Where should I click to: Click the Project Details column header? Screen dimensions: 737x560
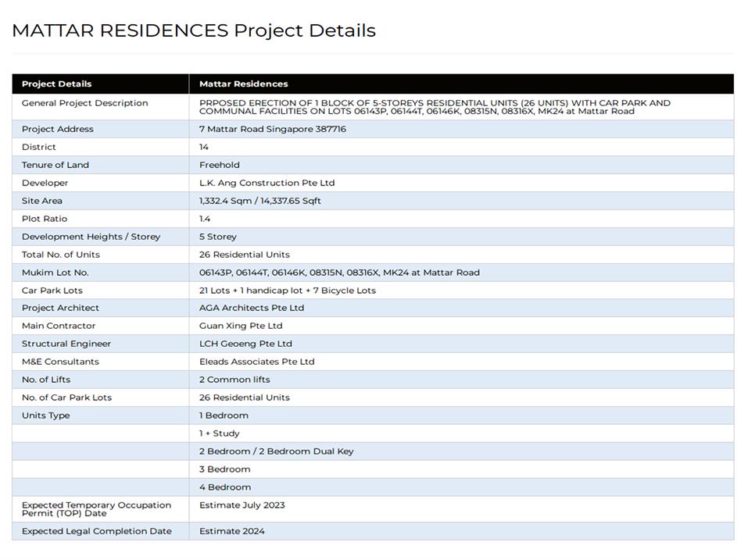pos(56,84)
